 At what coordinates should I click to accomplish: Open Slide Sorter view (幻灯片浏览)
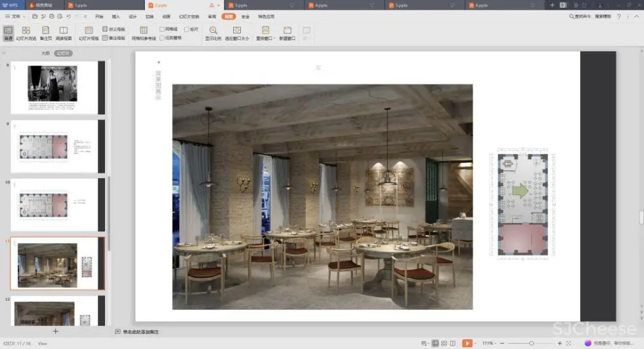tap(26, 33)
